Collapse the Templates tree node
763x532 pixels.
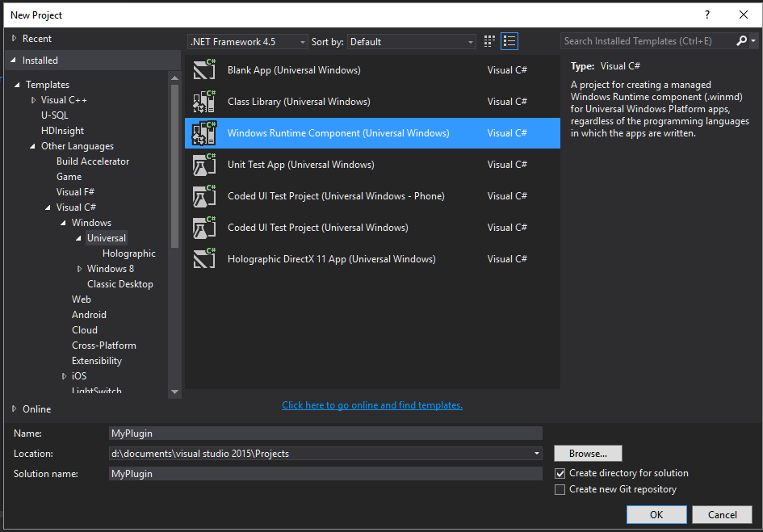[17, 85]
